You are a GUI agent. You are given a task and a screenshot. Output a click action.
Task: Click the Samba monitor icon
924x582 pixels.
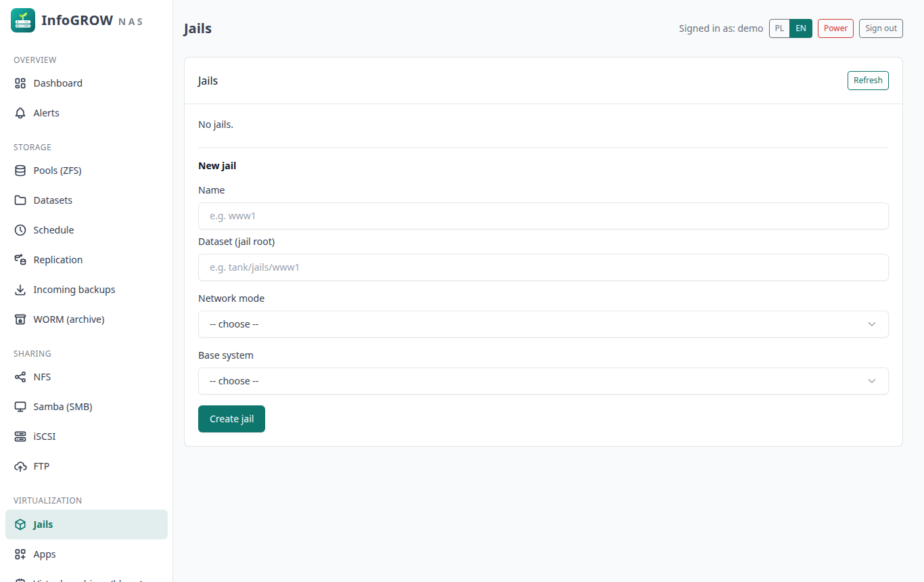pos(20,407)
